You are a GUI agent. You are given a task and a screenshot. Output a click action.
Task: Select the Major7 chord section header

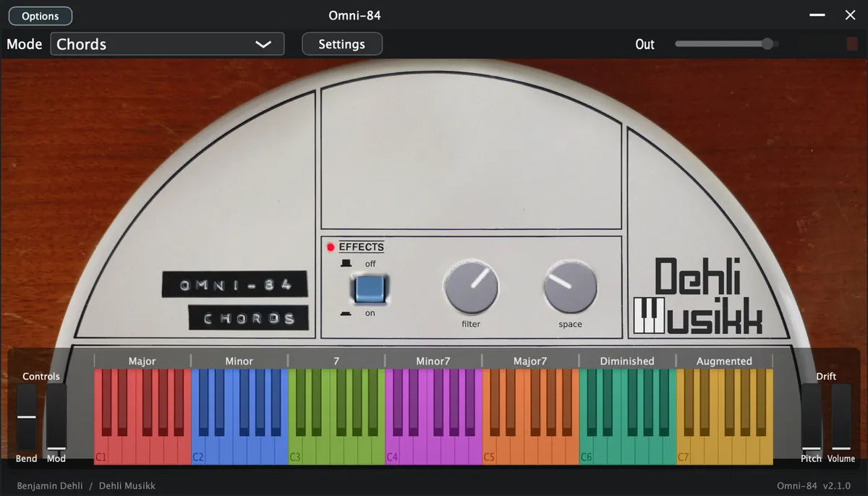pyautogui.click(x=530, y=361)
